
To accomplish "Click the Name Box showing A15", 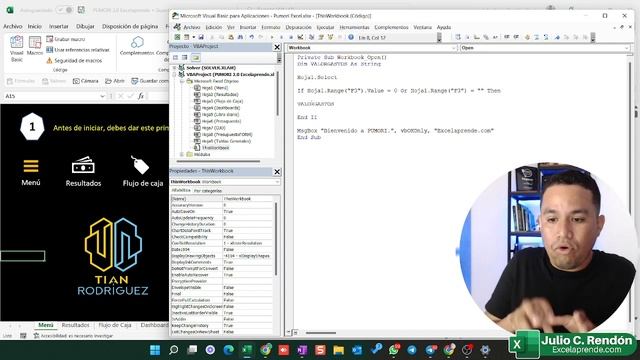I will [x=51, y=96].
